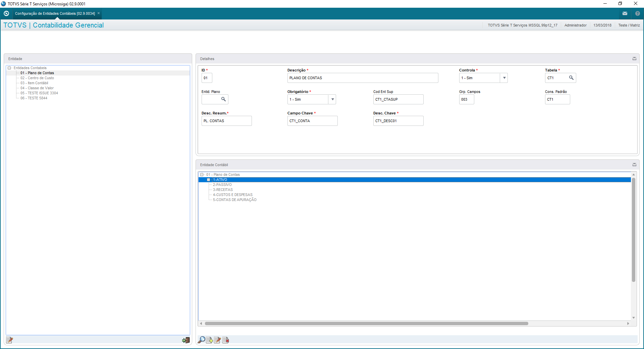This screenshot has width=644, height=349.
Task: Expand the 1-ATIVO tree node
Action: pyautogui.click(x=208, y=180)
